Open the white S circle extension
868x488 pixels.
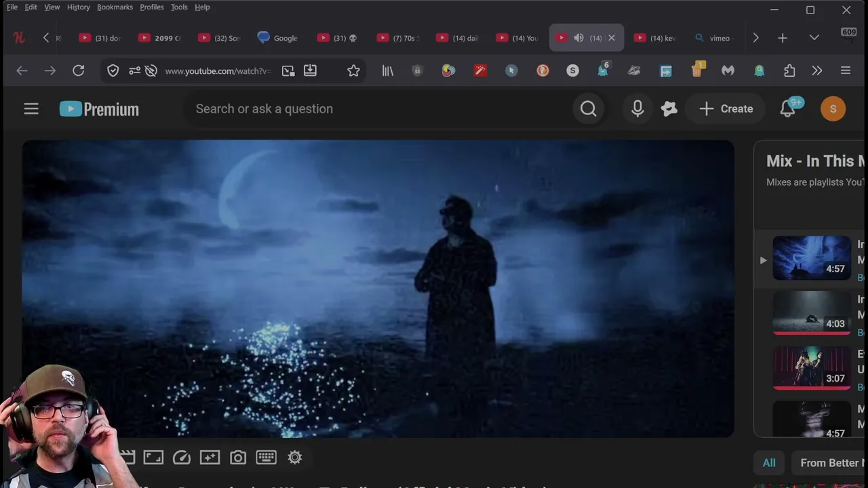click(x=573, y=70)
